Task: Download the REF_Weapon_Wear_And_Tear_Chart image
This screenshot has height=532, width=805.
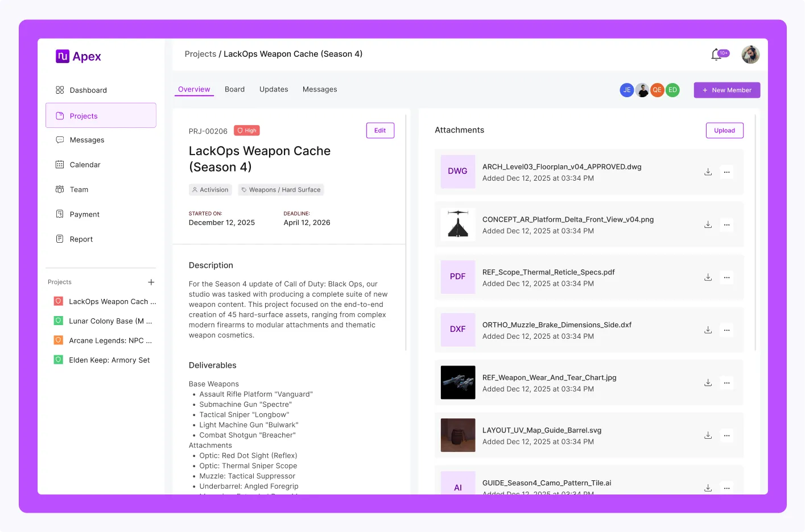Action: click(x=708, y=383)
